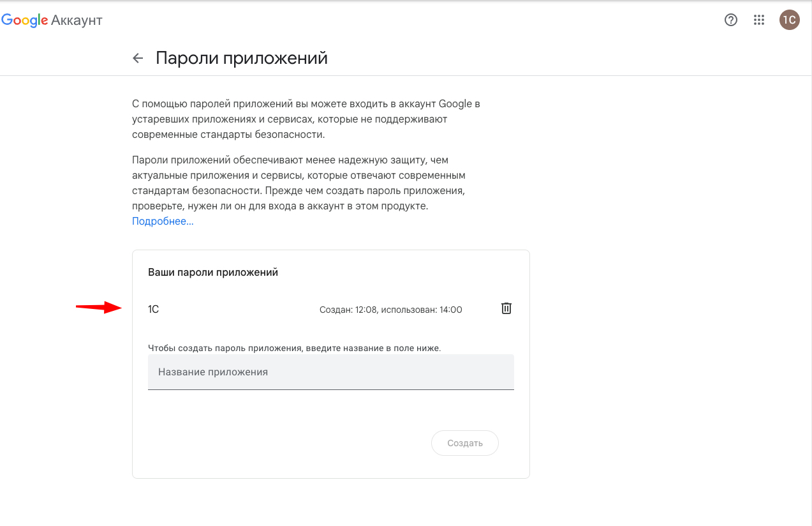Focus the Название приложения input field
Viewport: 812px width, 526px height.
pyautogui.click(x=330, y=372)
